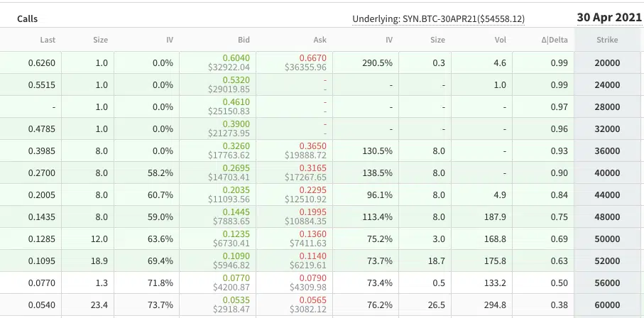Viewport: 644px width, 318px height.
Task: Sort by the Bid column header
Action: pos(244,40)
